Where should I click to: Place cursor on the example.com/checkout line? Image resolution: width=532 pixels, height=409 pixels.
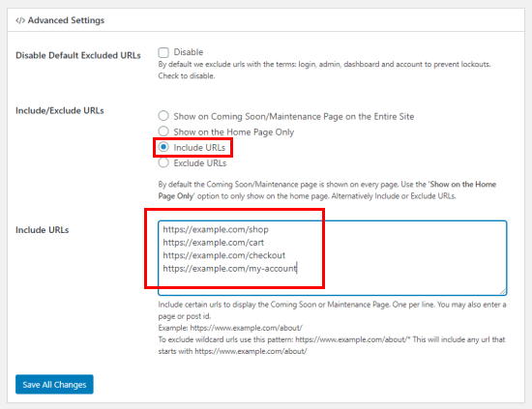point(224,255)
